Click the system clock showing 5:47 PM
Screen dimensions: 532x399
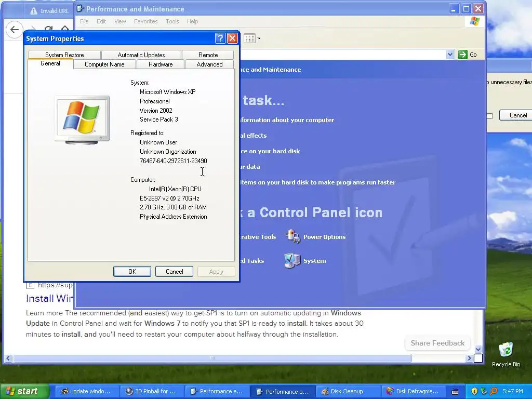tap(513, 391)
